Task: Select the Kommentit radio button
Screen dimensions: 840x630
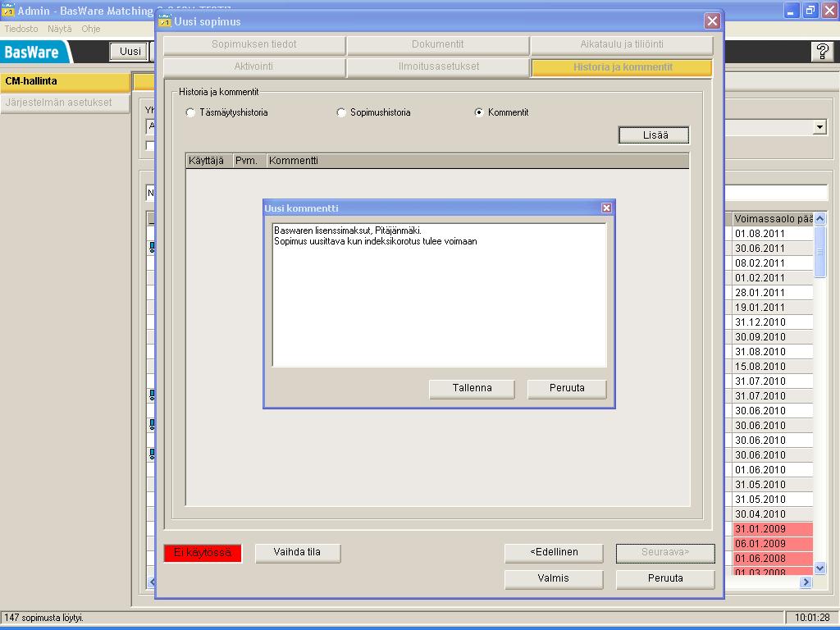Action: tap(478, 112)
